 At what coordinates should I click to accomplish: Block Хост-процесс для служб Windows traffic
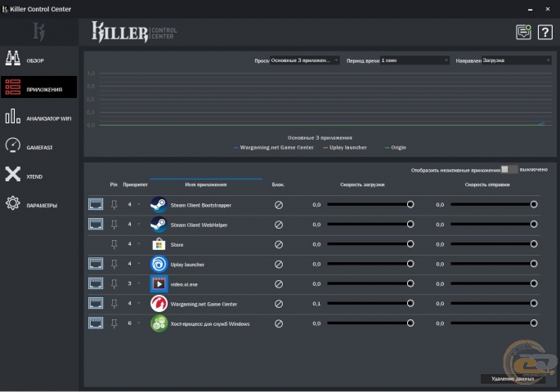[x=279, y=323]
